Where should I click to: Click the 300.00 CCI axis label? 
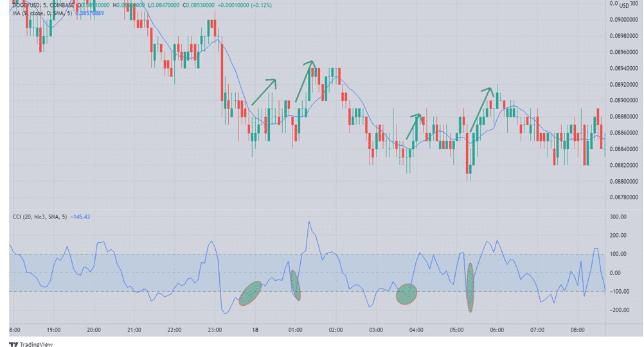[618, 217]
